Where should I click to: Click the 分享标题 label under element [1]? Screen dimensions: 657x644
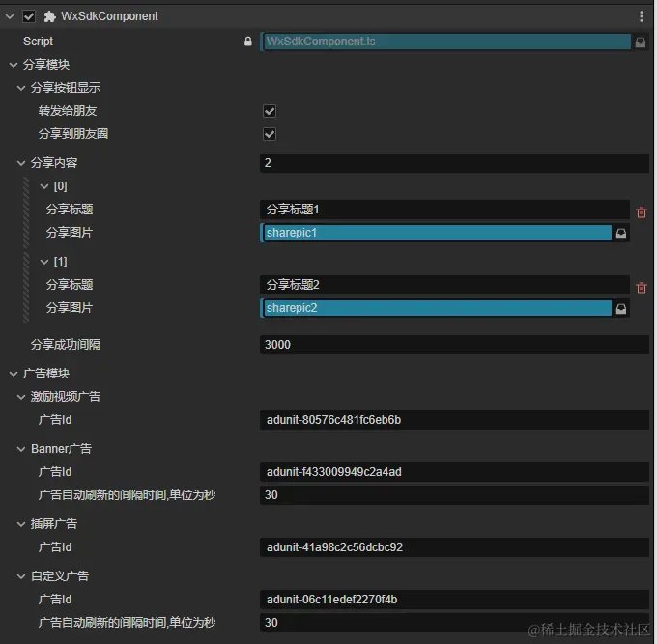pos(70,285)
